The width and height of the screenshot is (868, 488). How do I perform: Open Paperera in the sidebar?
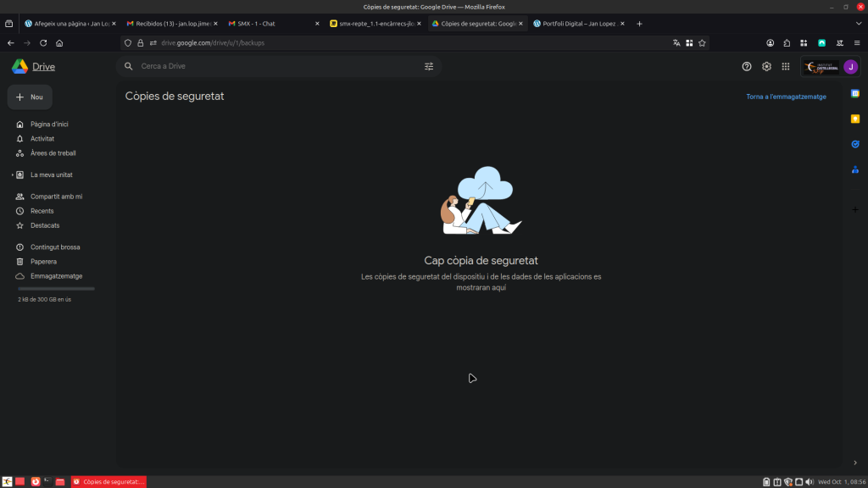pyautogui.click(x=43, y=262)
